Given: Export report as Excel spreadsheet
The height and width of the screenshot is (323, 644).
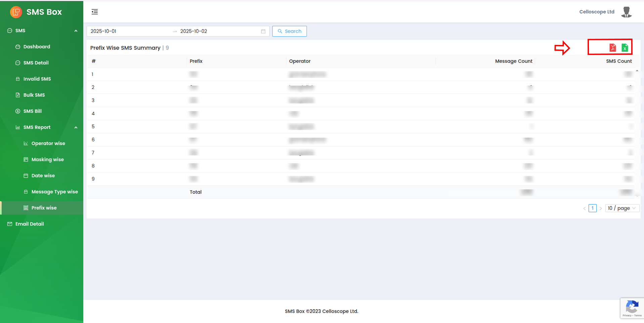Looking at the screenshot, I should (x=625, y=48).
